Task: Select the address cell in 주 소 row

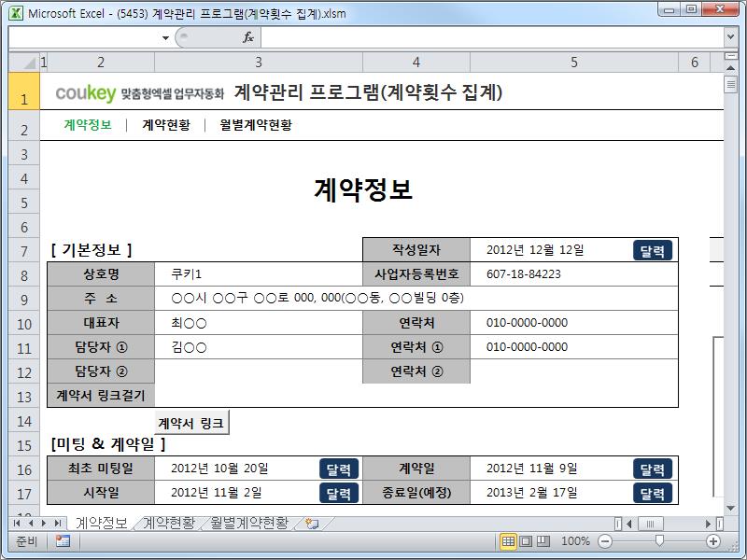Action: click(x=416, y=299)
